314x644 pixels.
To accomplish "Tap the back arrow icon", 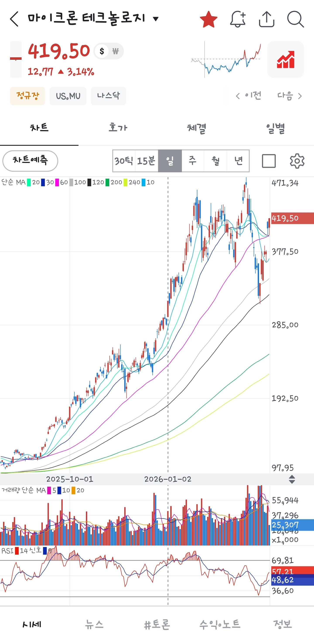I will (x=14, y=19).
